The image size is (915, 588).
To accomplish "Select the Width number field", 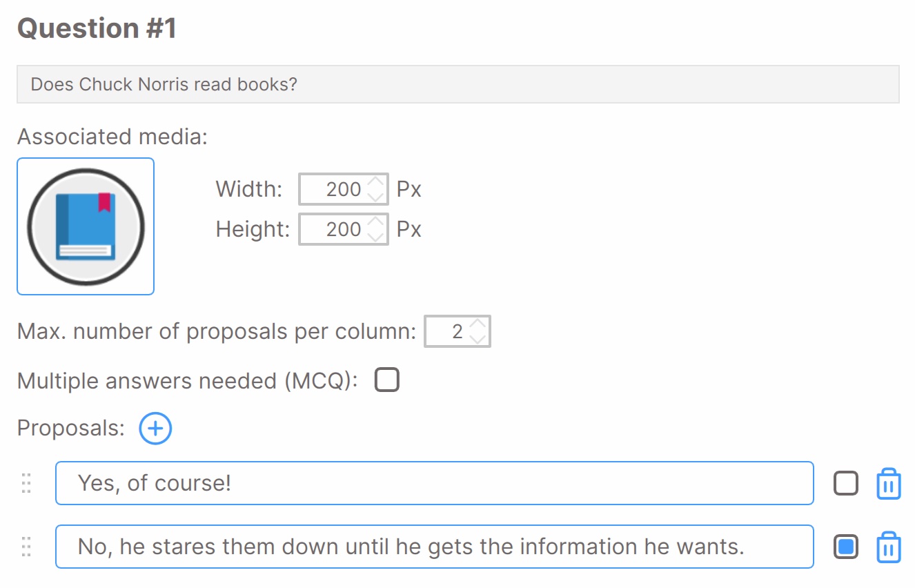I will click(x=344, y=189).
